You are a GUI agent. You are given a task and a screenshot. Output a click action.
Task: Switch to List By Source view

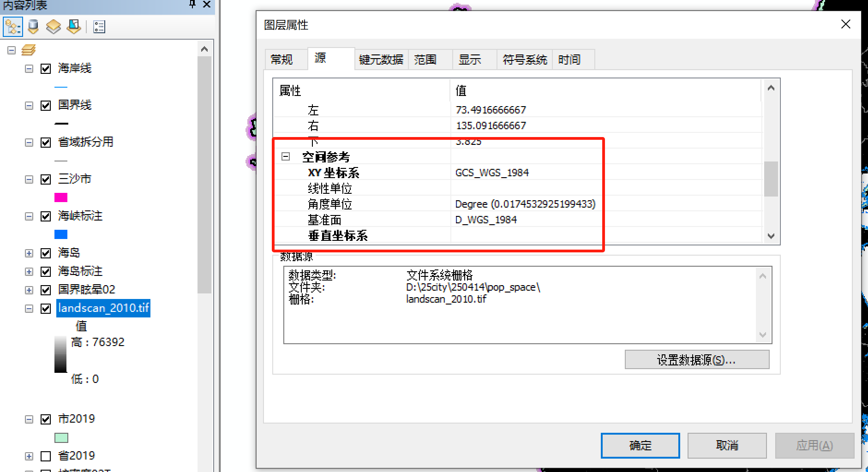(33, 26)
